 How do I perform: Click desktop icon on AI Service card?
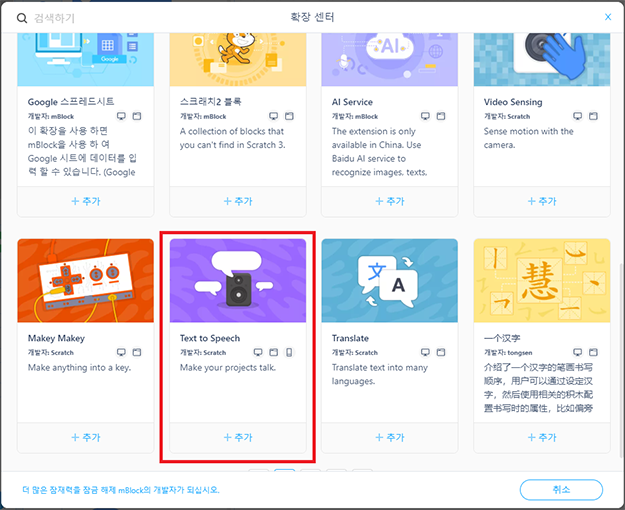coord(425,116)
